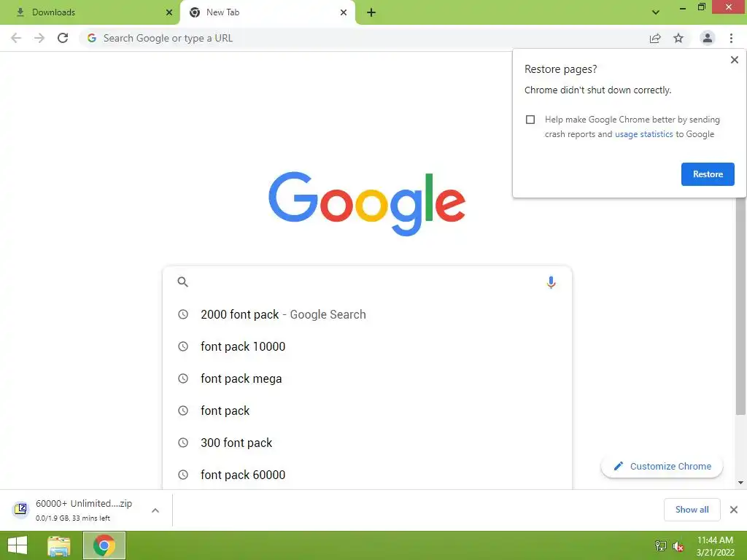Screen dimensions: 747x560
Task: Go forward using the browser forward arrow
Action: click(x=39, y=38)
